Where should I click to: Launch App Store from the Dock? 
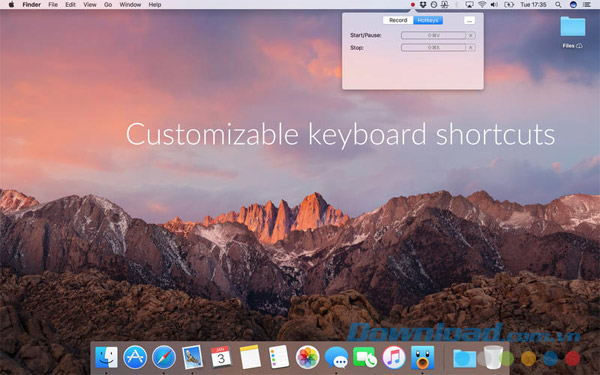click(135, 357)
